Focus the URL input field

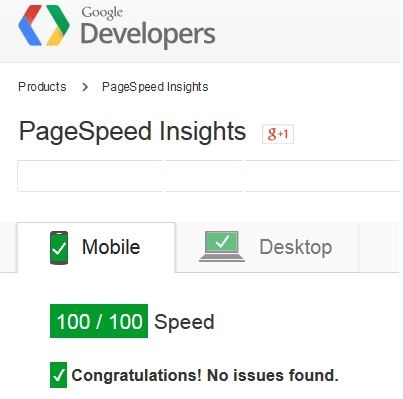click(x=208, y=176)
